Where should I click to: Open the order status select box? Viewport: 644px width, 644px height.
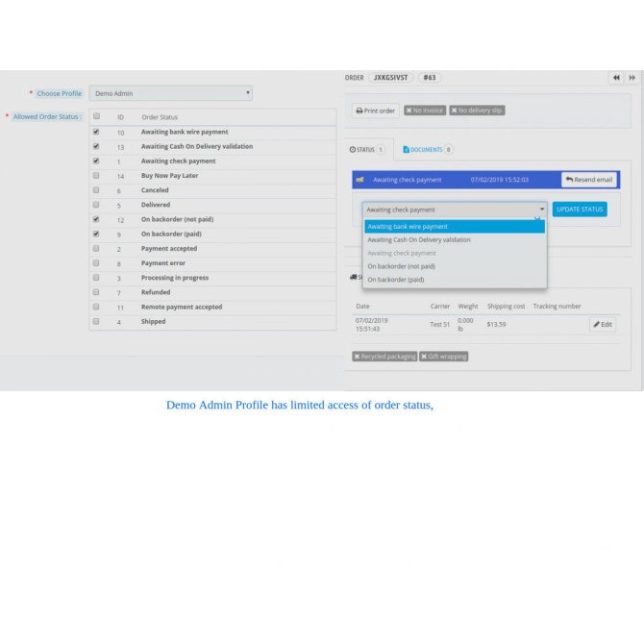pos(455,210)
